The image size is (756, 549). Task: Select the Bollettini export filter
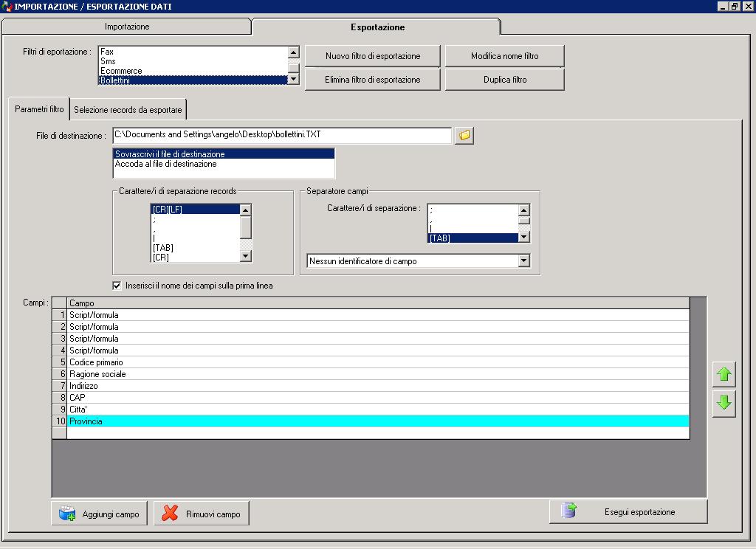[x=193, y=80]
